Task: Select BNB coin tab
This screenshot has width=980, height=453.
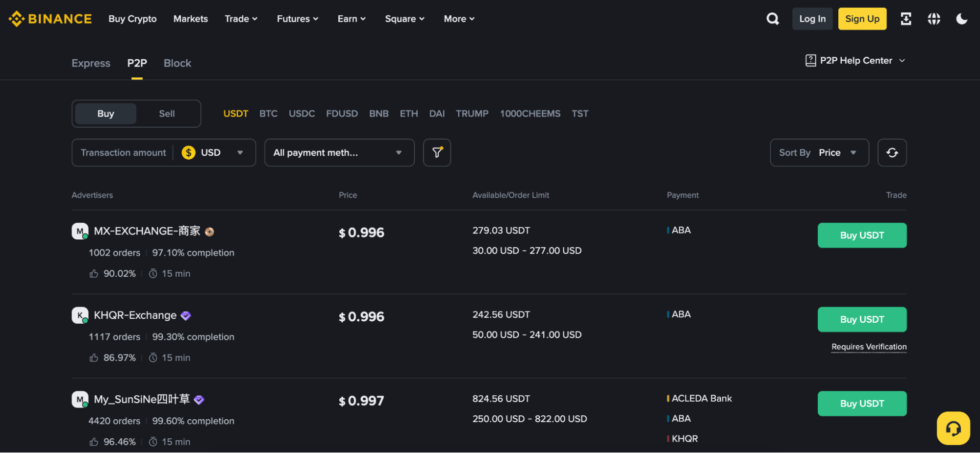Action: [x=379, y=114]
